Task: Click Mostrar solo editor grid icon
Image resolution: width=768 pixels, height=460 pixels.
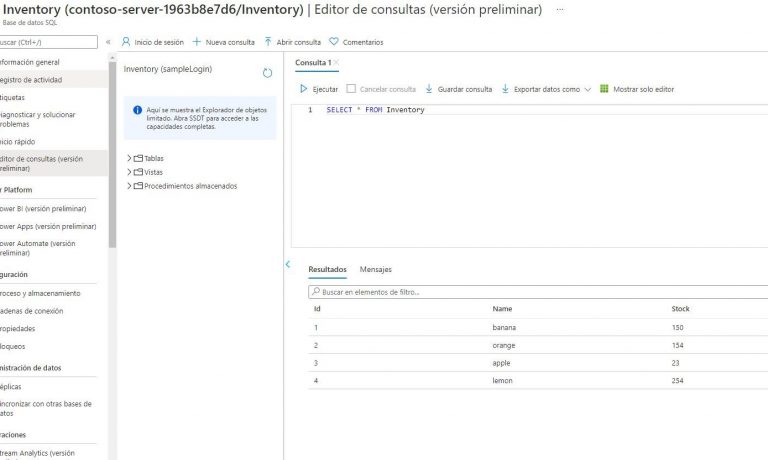Action: pos(604,89)
